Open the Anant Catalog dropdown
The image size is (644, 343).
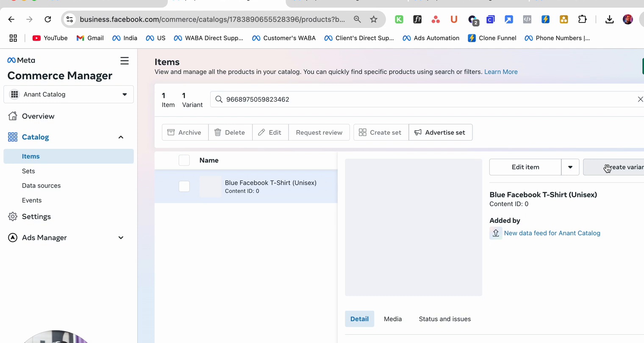pos(69,94)
